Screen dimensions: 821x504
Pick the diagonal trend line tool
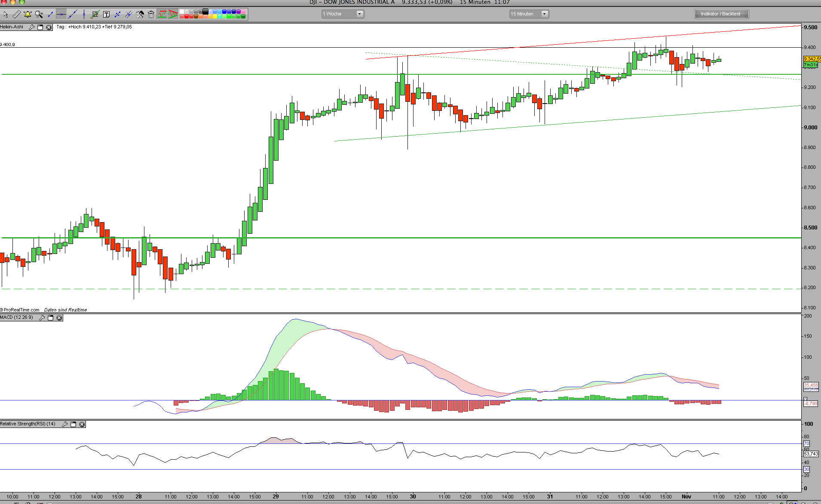pos(73,14)
